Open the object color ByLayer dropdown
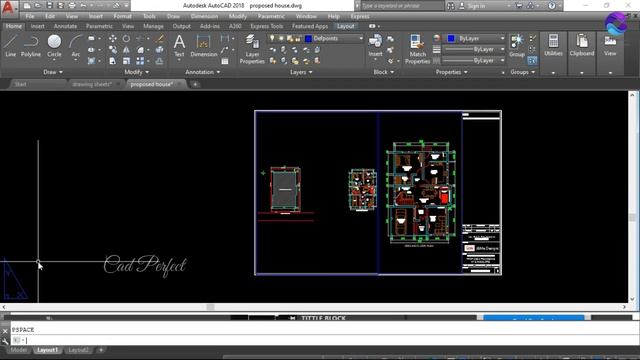 [x=502, y=38]
